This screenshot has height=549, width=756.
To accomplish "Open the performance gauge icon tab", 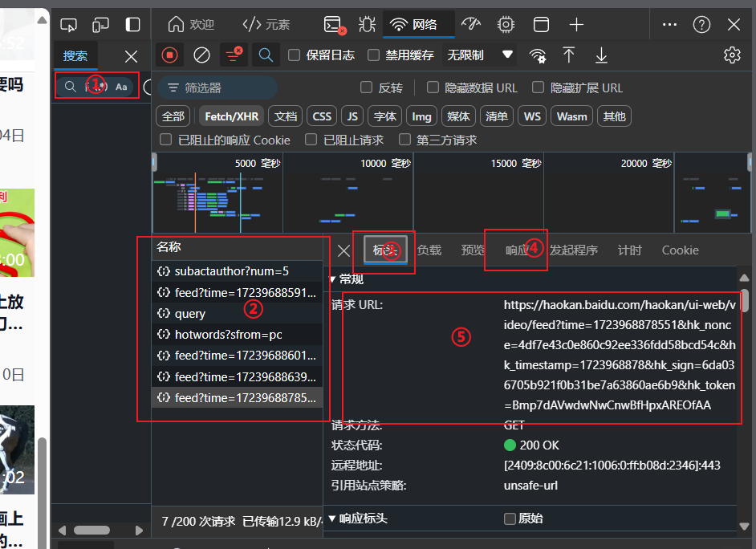I will click(x=471, y=24).
